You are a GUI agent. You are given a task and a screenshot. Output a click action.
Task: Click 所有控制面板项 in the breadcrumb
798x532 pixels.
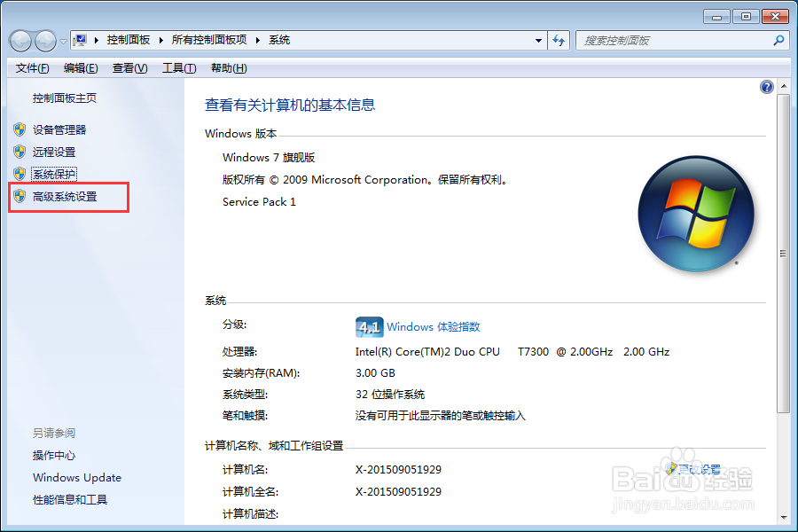click(x=209, y=40)
